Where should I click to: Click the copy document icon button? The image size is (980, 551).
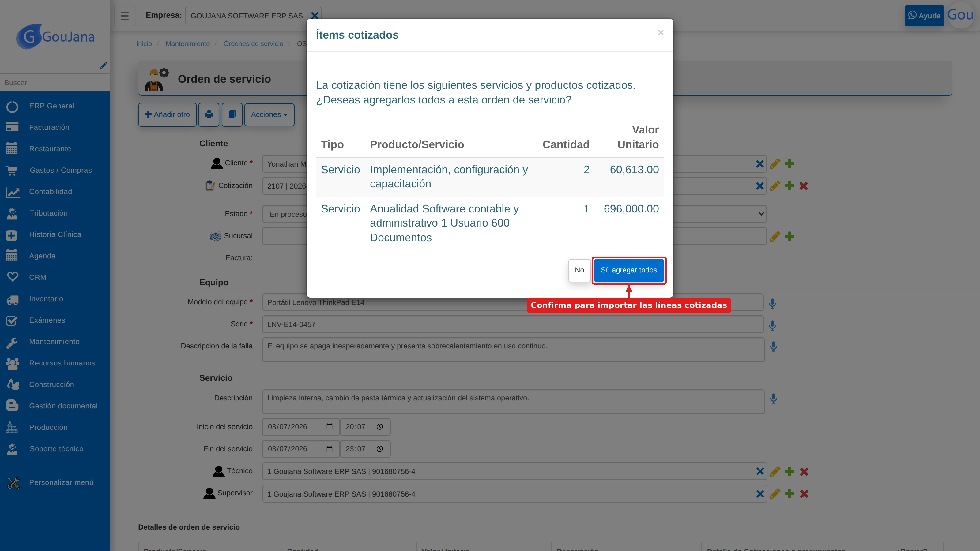[x=232, y=114]
